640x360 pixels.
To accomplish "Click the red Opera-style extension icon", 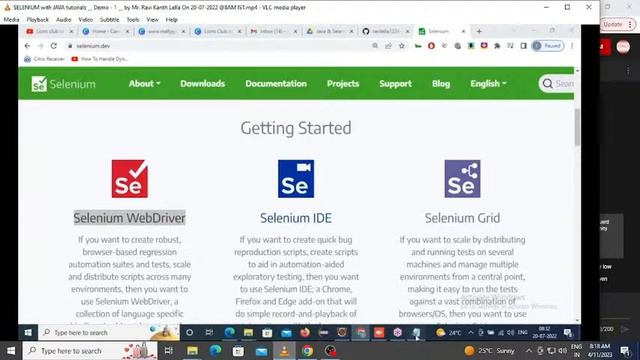I will (431, 46).
